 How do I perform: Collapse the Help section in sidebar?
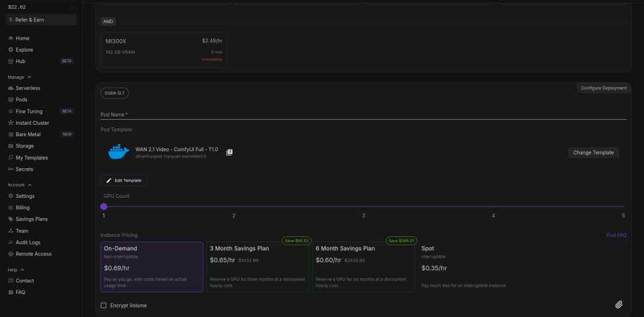[x=23, y=269]
